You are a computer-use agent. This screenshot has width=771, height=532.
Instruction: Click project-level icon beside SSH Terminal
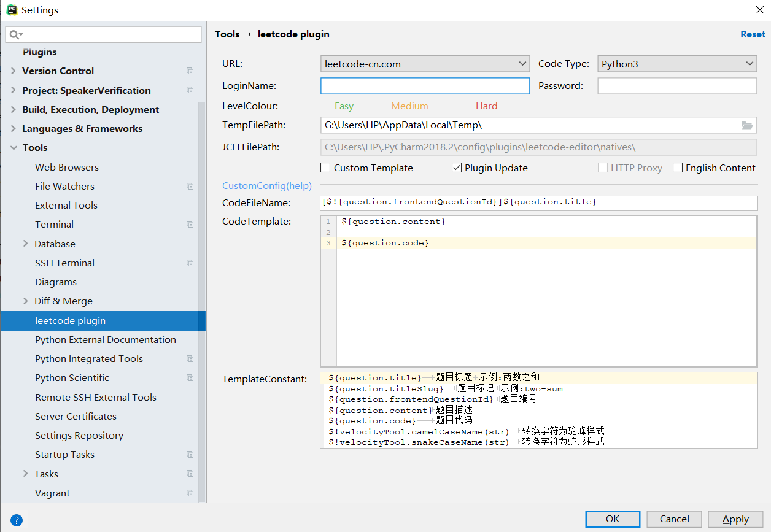[x=190, y=263]
